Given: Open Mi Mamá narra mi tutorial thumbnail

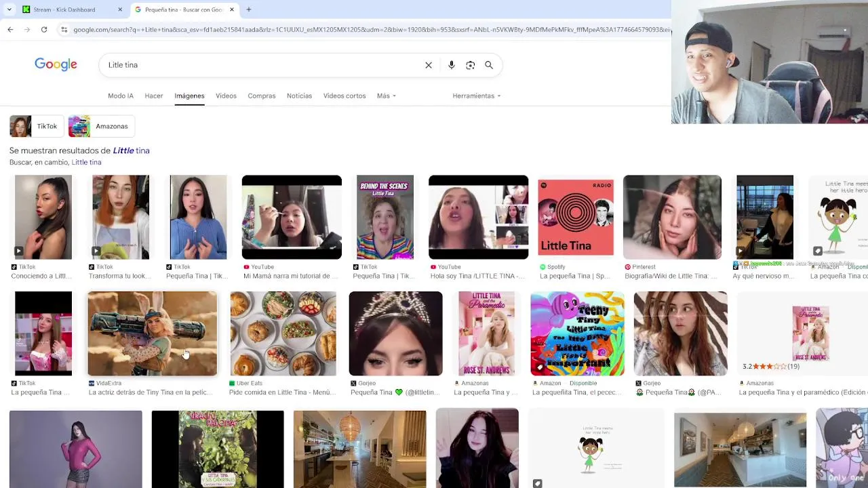Looking at the screenshot, I should [292, 217].
